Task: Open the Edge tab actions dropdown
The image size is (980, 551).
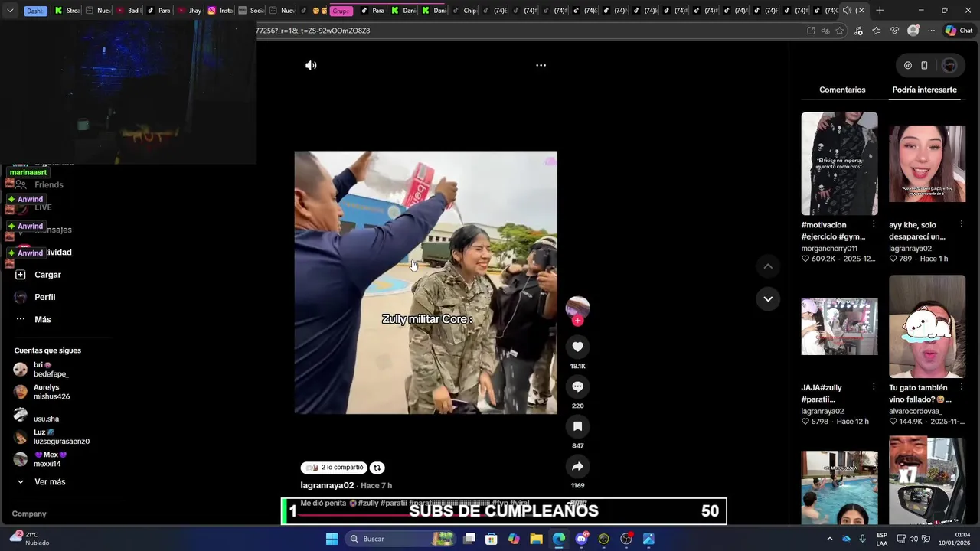Action: tap(9, 11)
